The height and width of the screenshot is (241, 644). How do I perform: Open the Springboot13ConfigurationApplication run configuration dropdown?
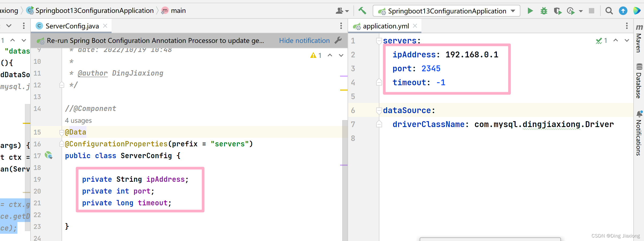[446, 11]
